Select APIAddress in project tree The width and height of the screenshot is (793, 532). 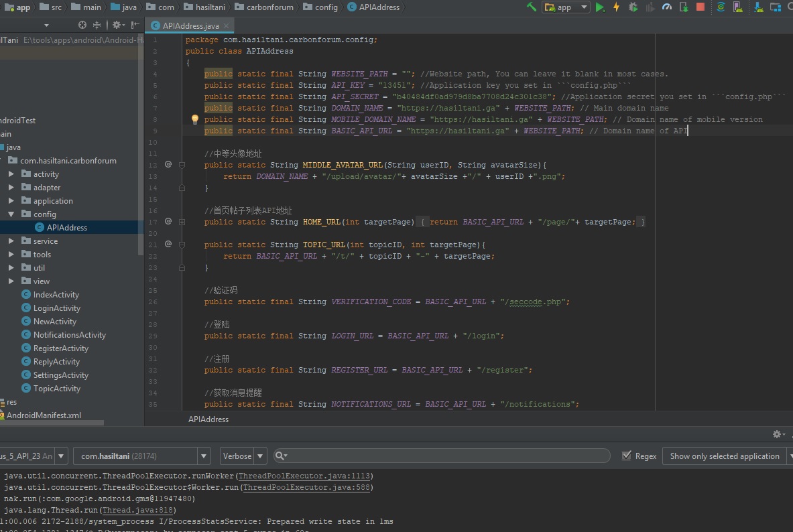pos(67,228)
